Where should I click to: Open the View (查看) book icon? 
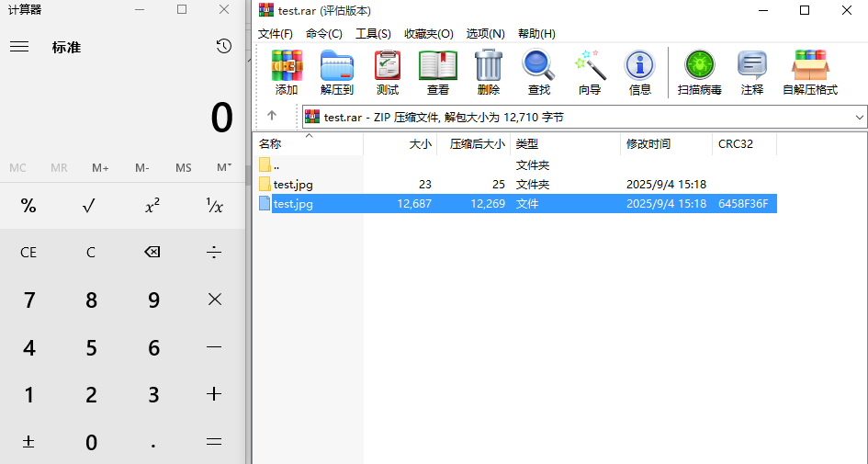pos(438,72)
